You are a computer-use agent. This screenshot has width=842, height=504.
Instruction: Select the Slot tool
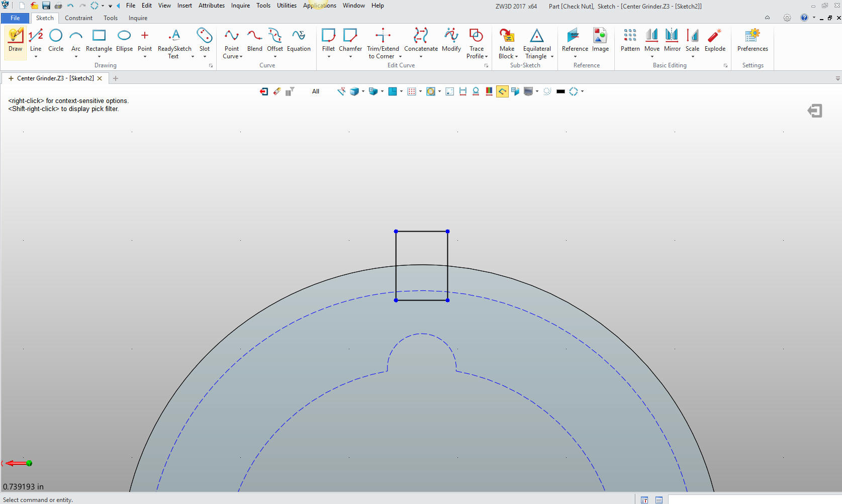tap(205, 41)
